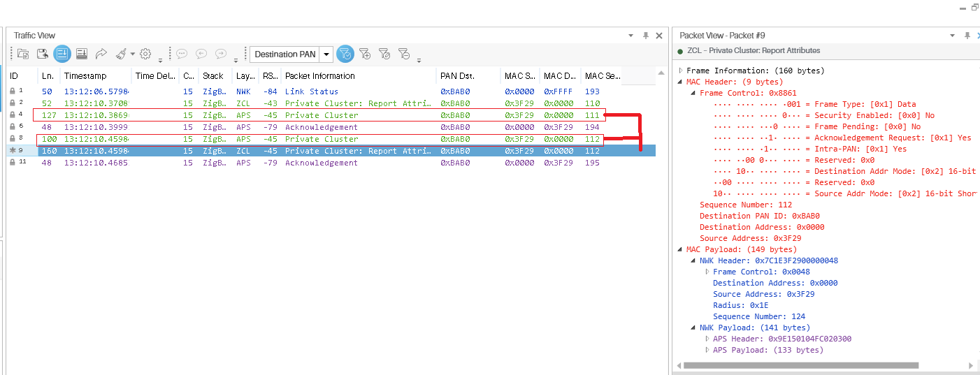The width and height of the screenshot is (980, 375).
Task: Expand the Frame Information node
Action: (x=682, y=71)
